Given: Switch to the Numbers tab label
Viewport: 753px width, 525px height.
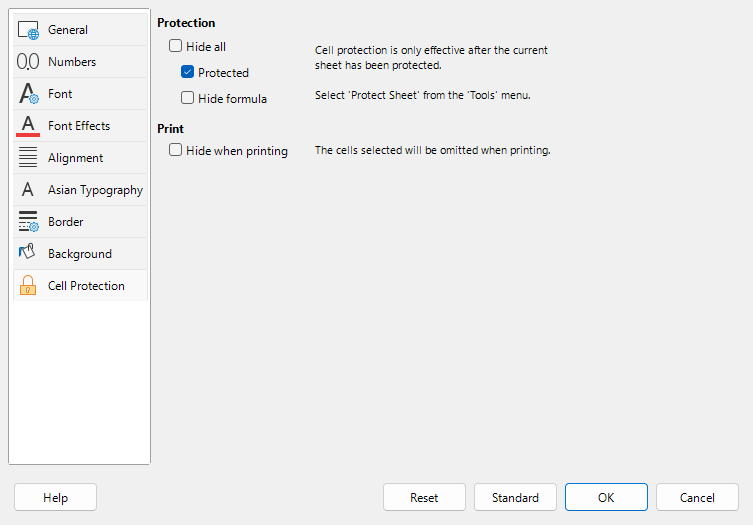Looking at the screenshot, I should (x=72, y=62).
